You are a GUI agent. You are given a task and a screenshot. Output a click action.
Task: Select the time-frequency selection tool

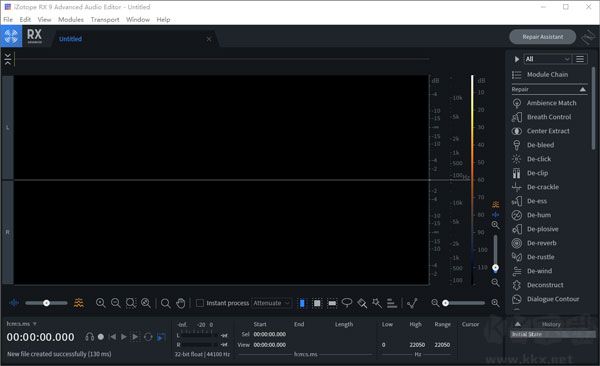click(x=317, y=303)
